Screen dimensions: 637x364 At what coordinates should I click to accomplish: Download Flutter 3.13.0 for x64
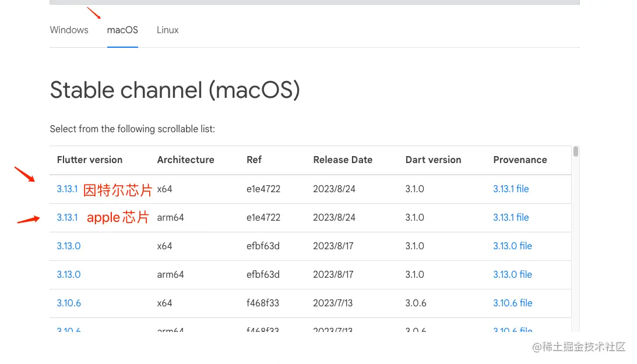pos(69,246)
